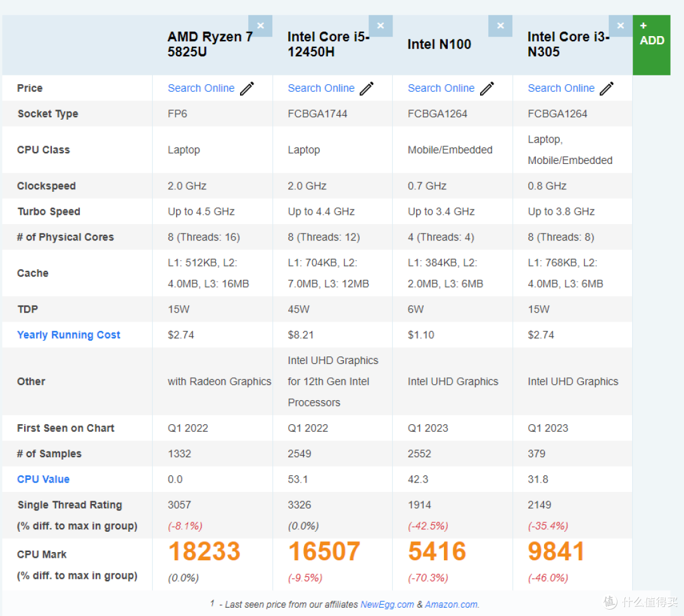Click the green ADD CPU button
Image resolution: width=684 pixels, height=616 pixels.
pyautogui.click(x=651, y=45)
